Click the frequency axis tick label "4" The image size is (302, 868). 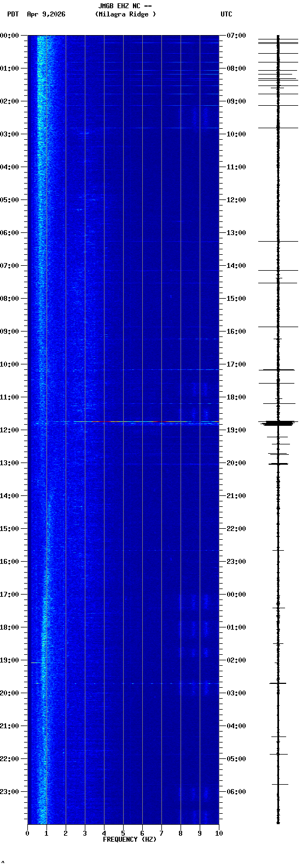point(104,833)
